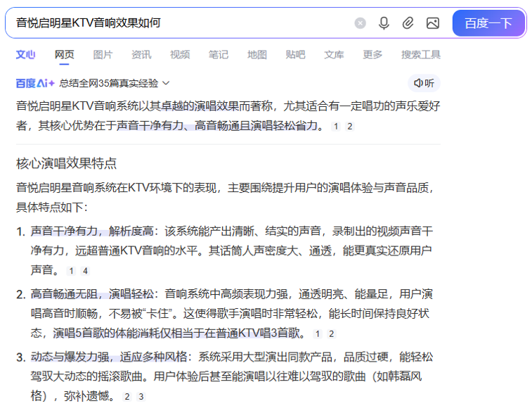
Task: Open citation 2 in the summary paragraph
Action: [350, 127]
